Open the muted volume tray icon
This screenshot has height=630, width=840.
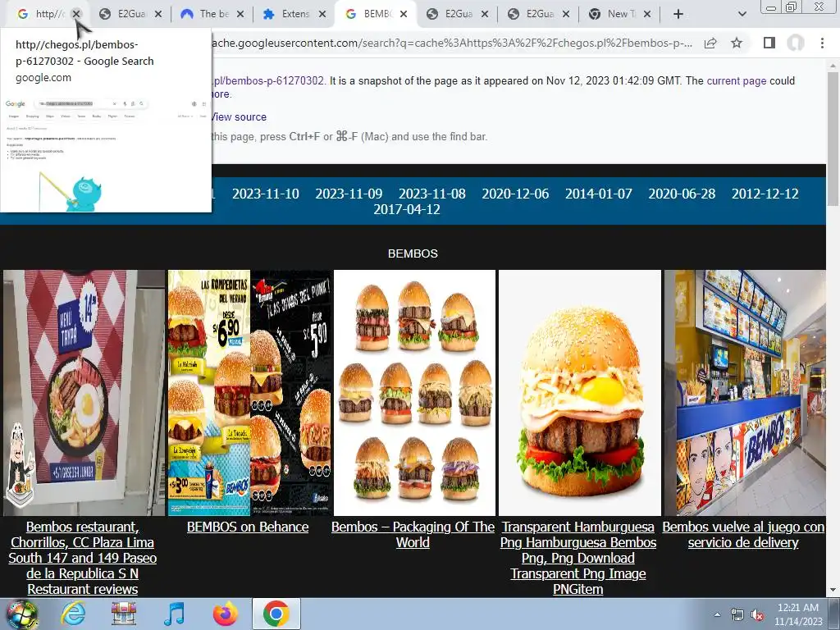[x=757, y=614]
